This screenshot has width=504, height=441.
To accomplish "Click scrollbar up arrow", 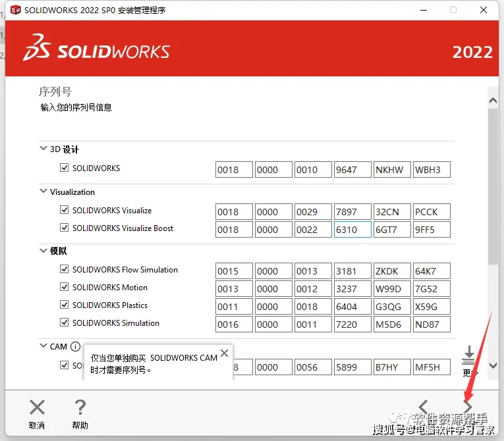I will click(x=493, y=101).
